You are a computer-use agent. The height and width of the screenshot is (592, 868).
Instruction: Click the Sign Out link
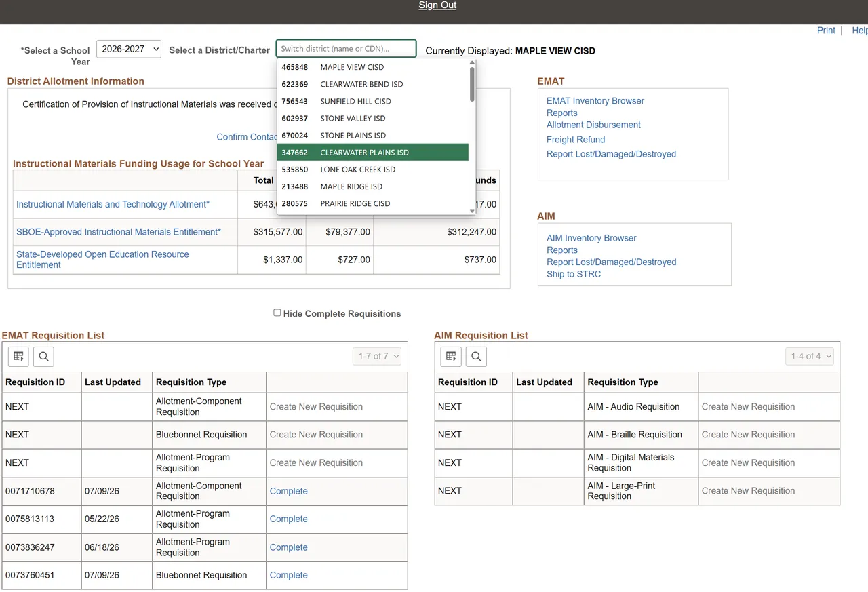(x=437, y=5)
